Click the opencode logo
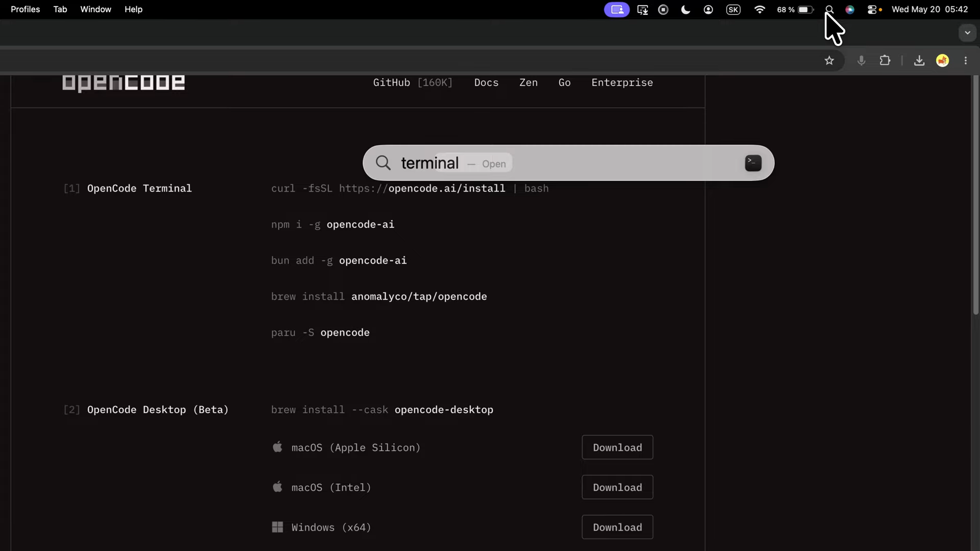Viewport: 980px width, 551px height. (124, 83)
